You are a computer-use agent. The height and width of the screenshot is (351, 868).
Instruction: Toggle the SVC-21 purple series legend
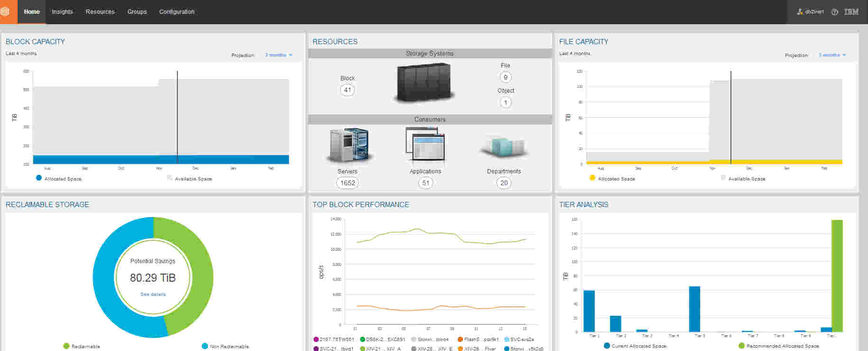334,349
